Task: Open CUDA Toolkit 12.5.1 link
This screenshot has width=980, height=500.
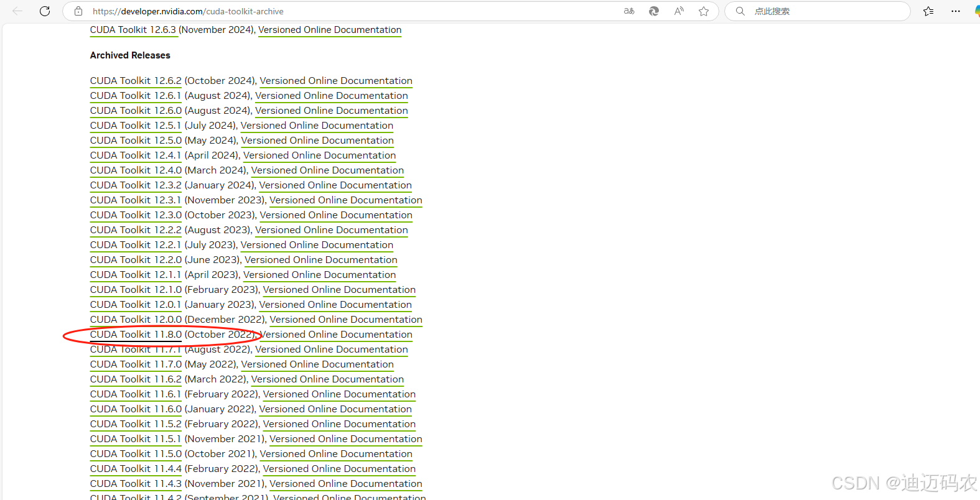Action: tap(136, 126)
